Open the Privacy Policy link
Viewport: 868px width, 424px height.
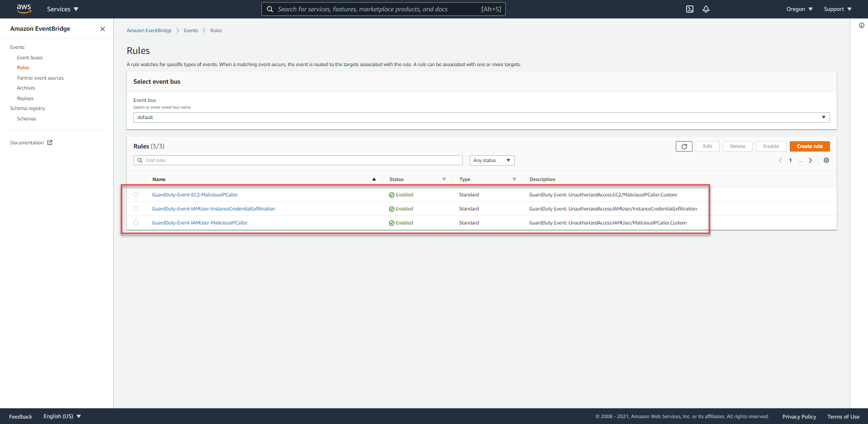tap(799, 417)
